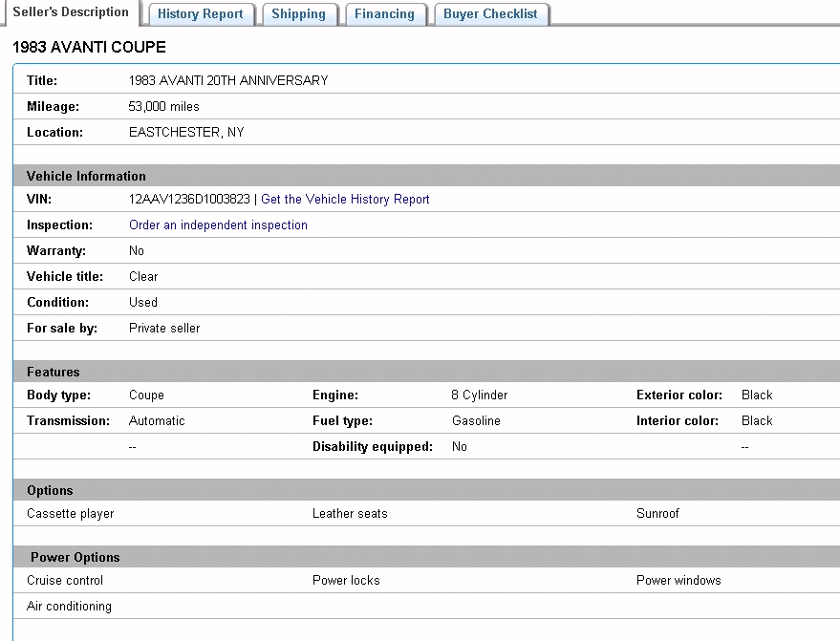Click the Power Options section header
The height and width of the screenshot is (641, 840).
75,557
